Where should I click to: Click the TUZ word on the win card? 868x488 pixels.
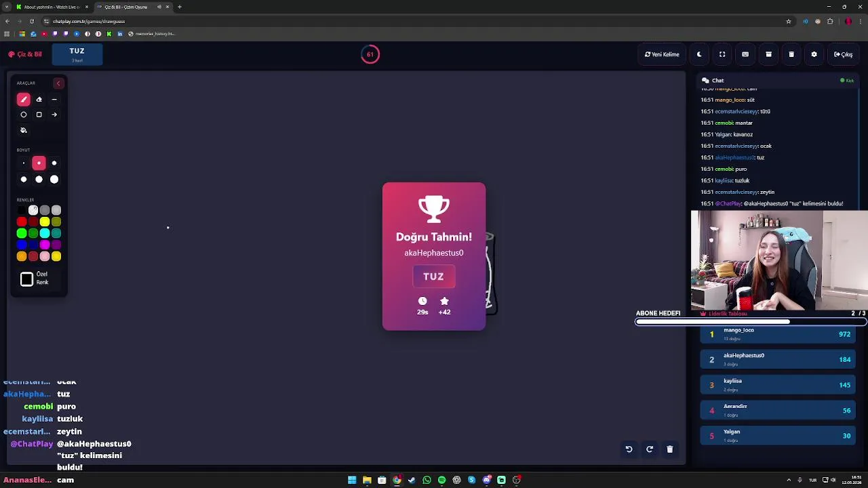click(x=433, y=277)
